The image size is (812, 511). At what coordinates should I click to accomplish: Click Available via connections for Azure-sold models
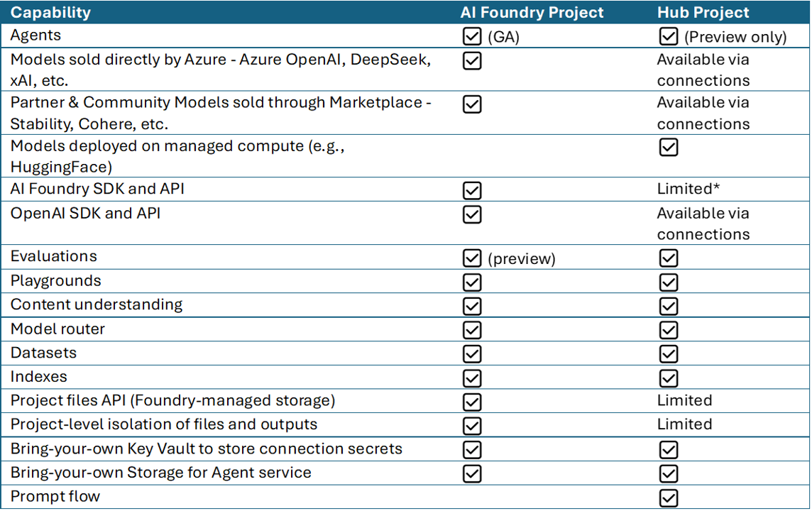coord(703,70)
